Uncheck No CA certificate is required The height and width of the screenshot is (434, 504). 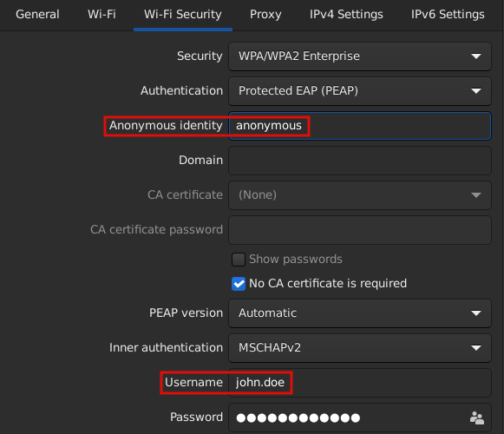click(x=239, y=284)
